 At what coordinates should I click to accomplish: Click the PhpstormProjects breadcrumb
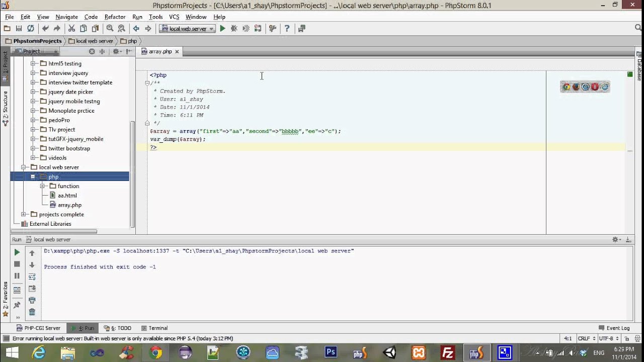(x=34, y=41)
